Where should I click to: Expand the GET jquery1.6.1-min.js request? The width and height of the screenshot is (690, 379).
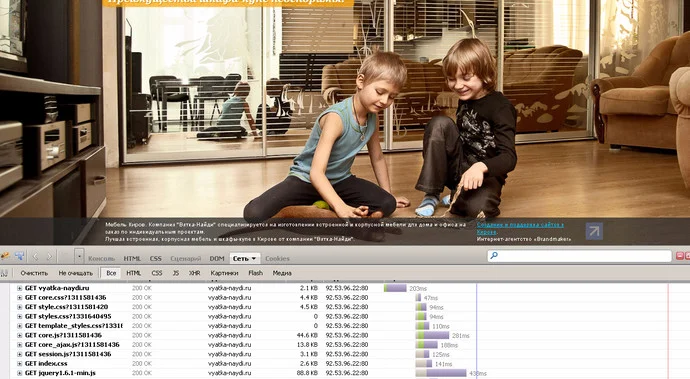pyautogui.click(x=20, y=373)
